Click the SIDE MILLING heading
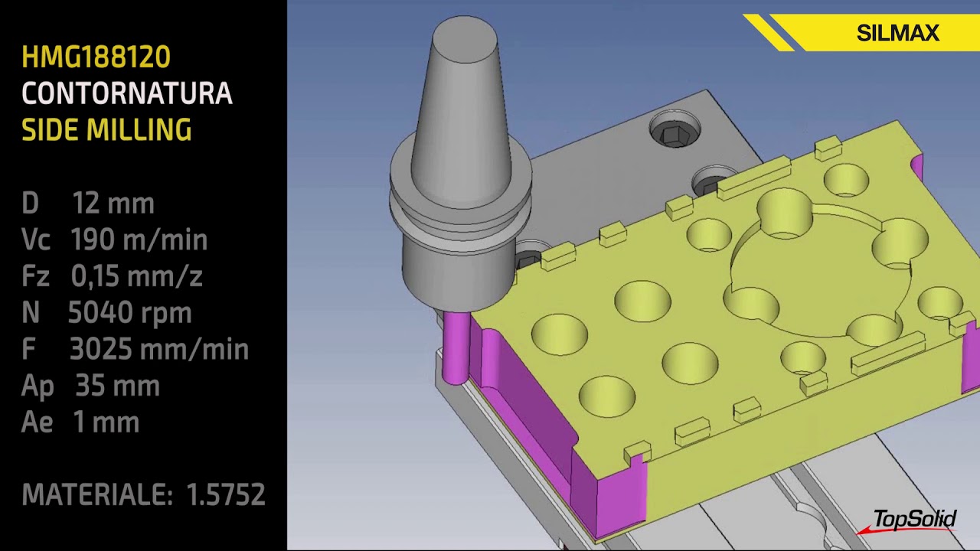This screenshot has width=980, height=551. click(106, 130)
